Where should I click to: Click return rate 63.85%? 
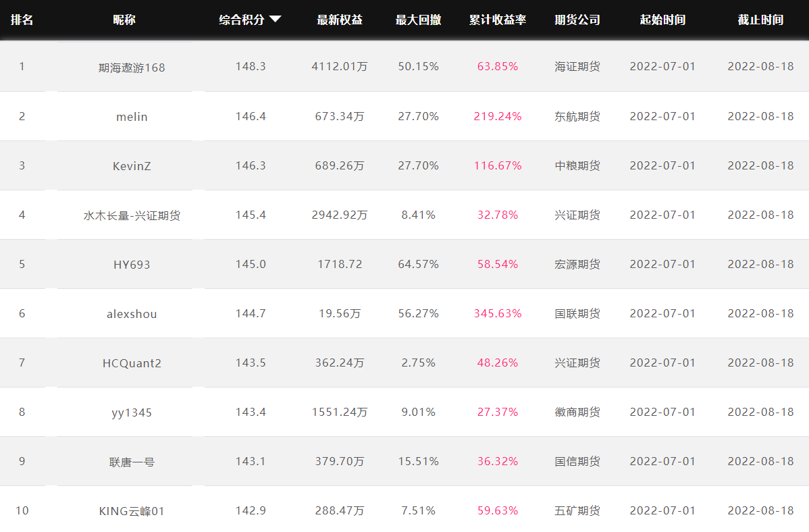tap(498, 66)
